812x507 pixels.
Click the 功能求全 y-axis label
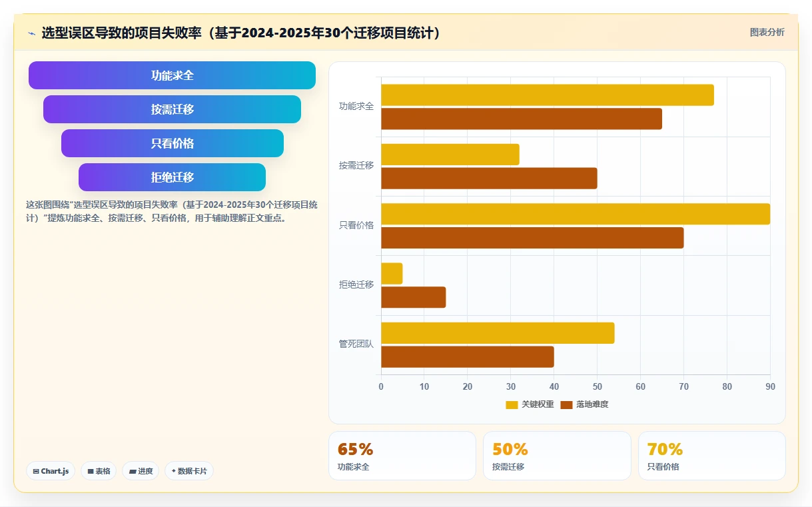click(356, 106)
